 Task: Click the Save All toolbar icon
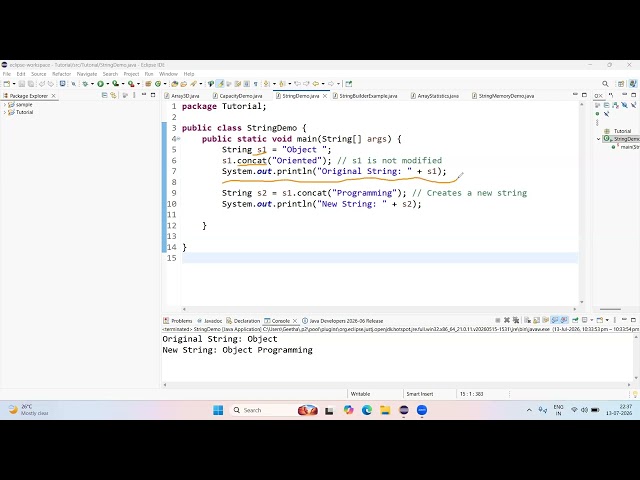pyautogui.click(x=31, y=84)
